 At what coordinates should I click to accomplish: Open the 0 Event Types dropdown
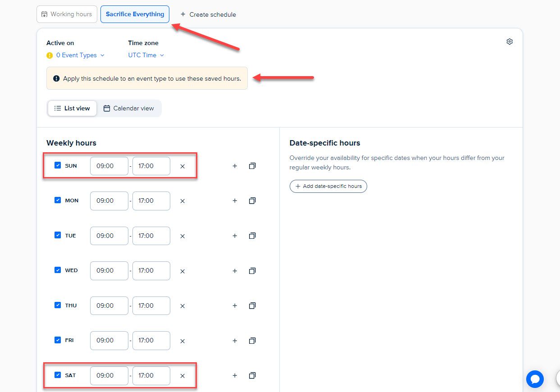tap(76, 55)
